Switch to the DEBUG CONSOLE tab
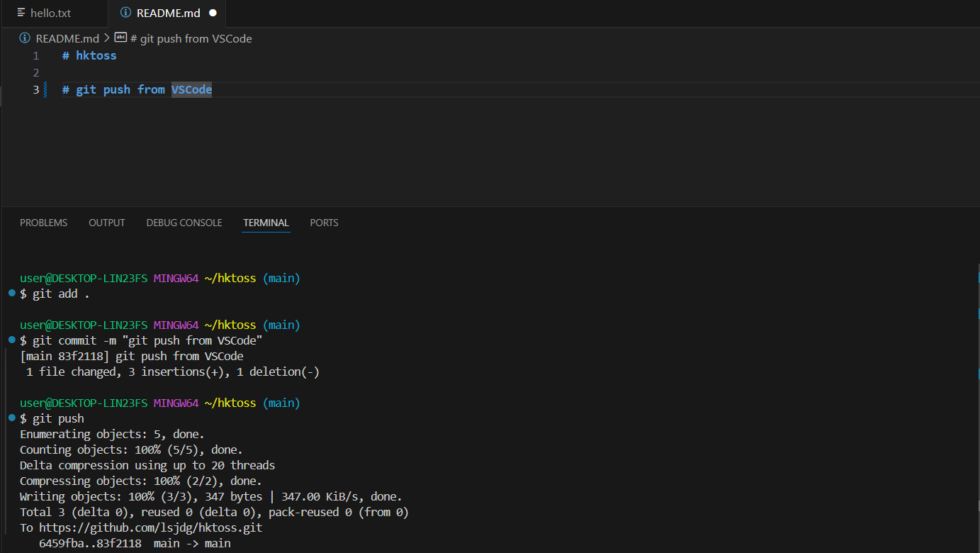The width and height of the screenshot is (980, 553). [184, 223]
